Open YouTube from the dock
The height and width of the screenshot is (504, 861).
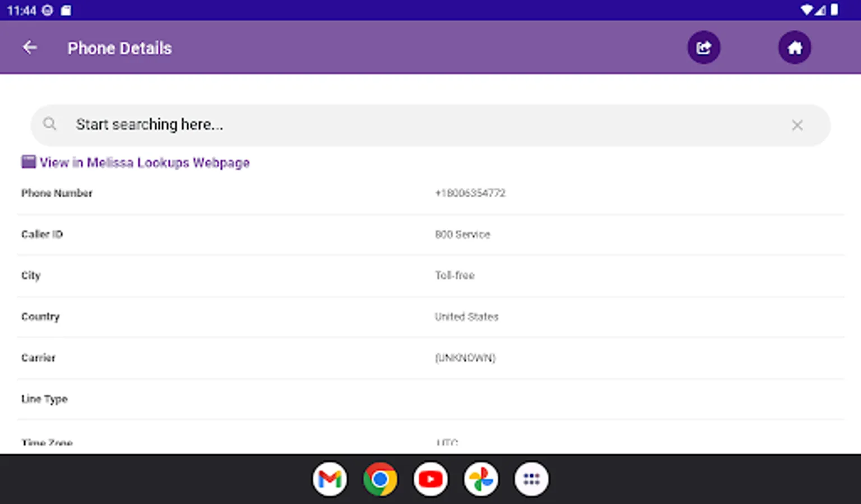pyautogui.click(x=430, y=479)
